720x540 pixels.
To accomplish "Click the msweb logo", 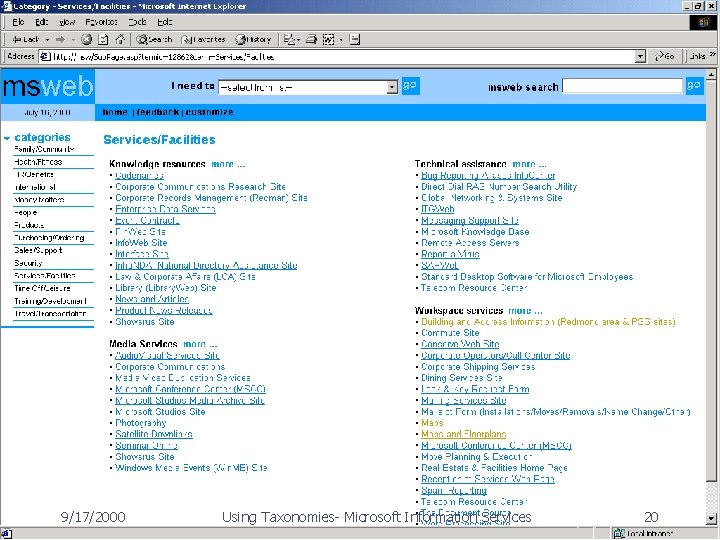I will point(48,86).
